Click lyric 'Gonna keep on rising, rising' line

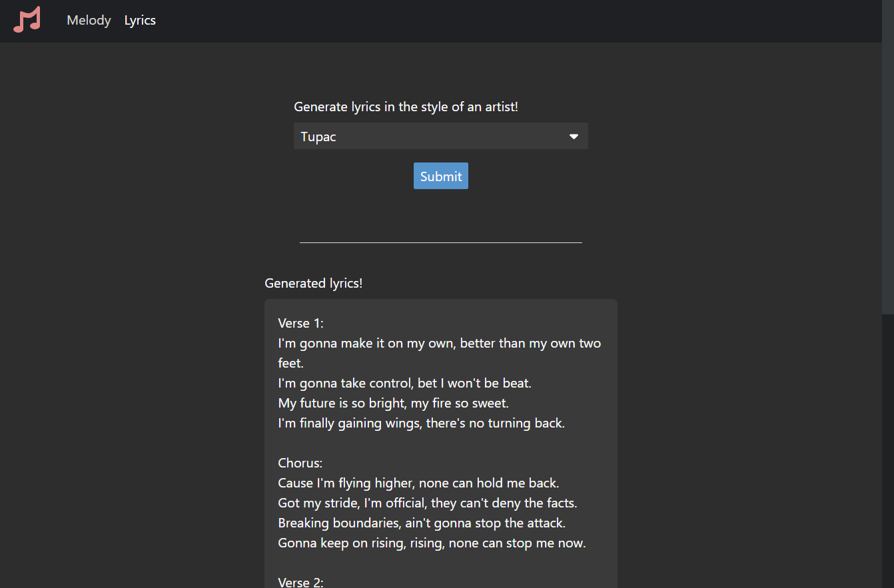point(432,543)
